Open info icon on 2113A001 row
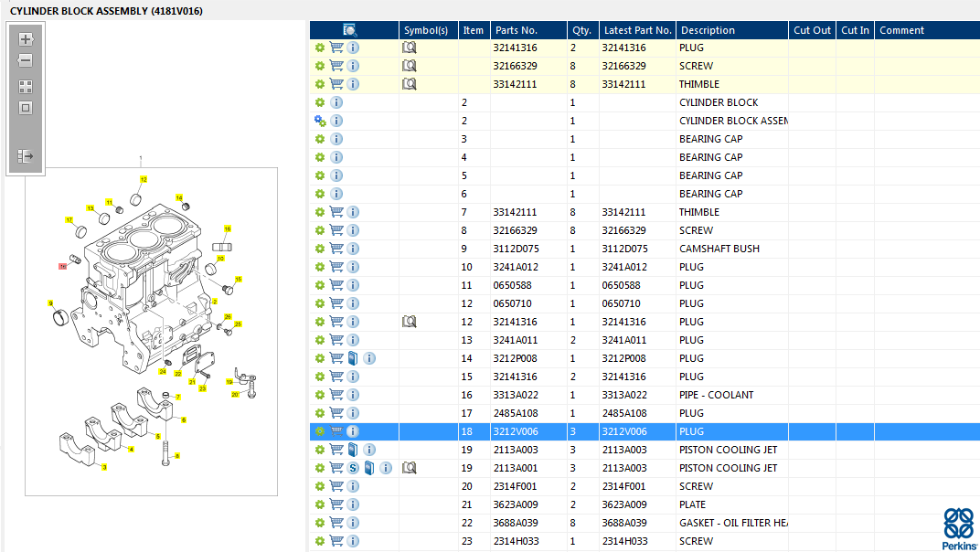The width and height of the screenshot is (980, 552). pyautogui.click(x=386, y=468)
